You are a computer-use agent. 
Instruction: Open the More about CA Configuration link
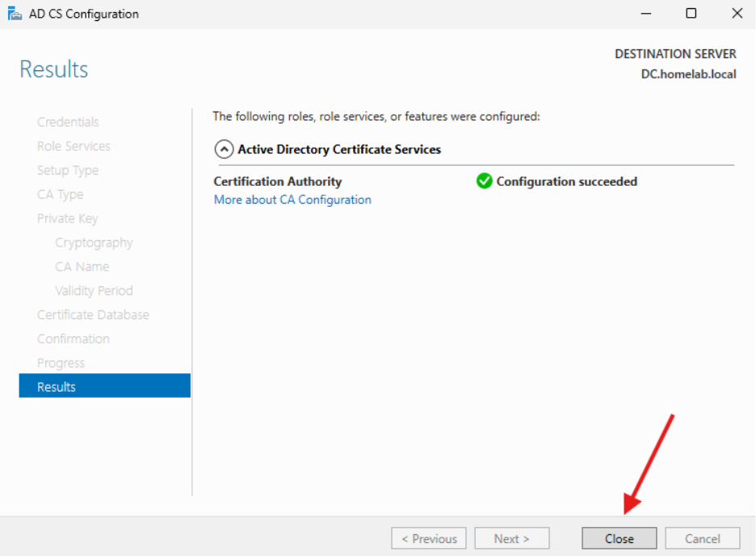(292, 200)
